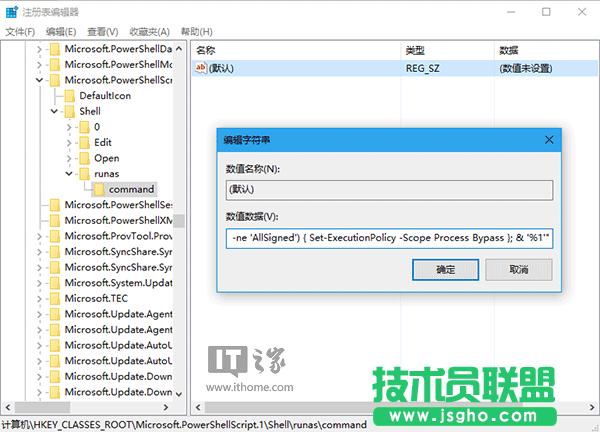The width and height of the screenshot is (600, 432).
Task: Click the (数值未设置) data cell
Action: click(526, 68)
